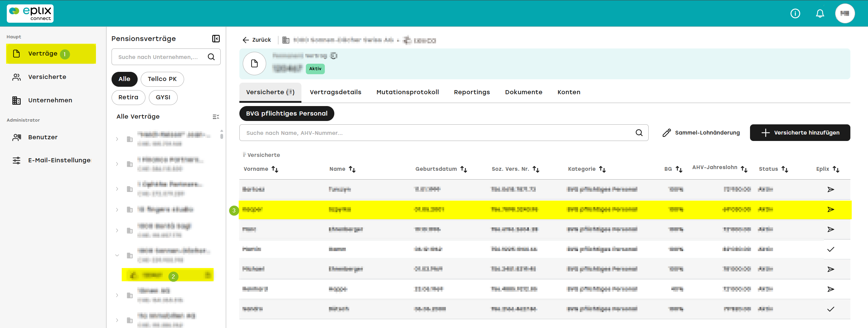The image size is (868, 328).
Task: Filter contracts by Retira
Action: (128, 97)
